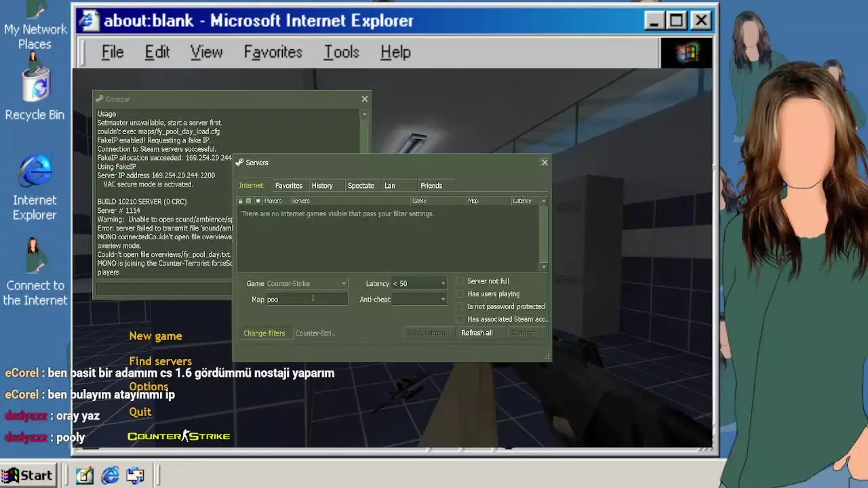
Task: Click Quit in Counter-Strike menu
Action: (x=140, y=412)
